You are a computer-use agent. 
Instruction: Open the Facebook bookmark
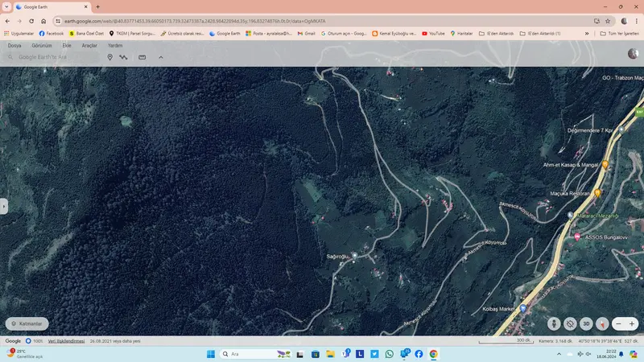tap(52, 33)
